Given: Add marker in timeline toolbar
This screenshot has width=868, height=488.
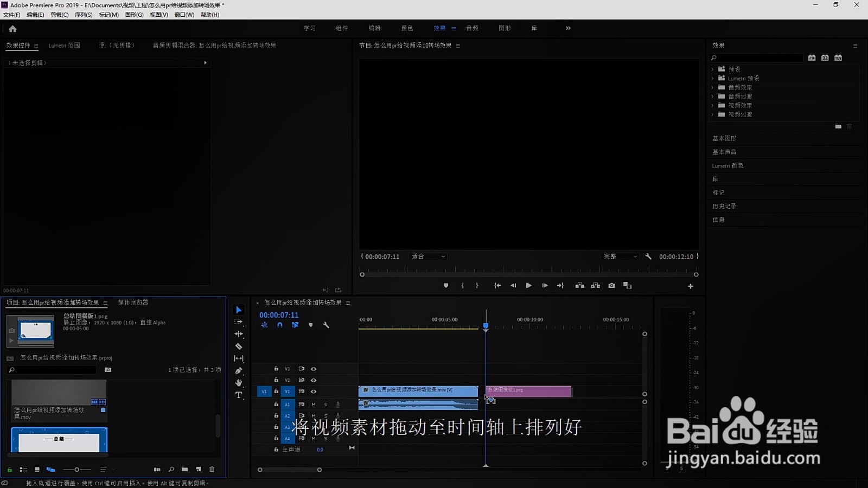Looking at the screenshot, I should pyautogui.click(x=311, y=325).
